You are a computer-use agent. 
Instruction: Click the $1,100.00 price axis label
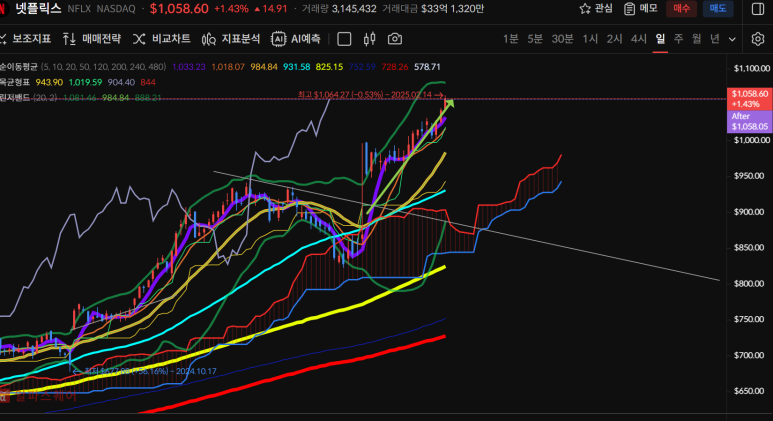point(751,69)
